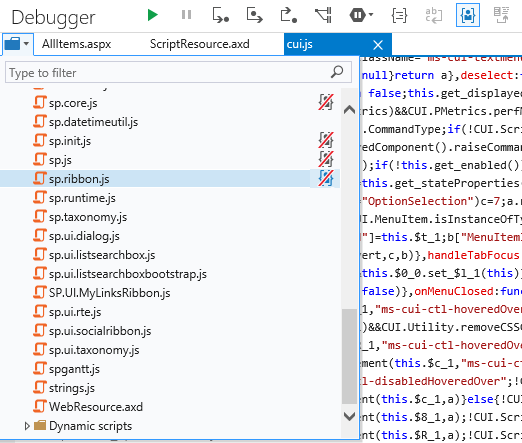Toggle library code mark on sp.ribbon.js
Screen dimensions: 522x443
(326, 178)
